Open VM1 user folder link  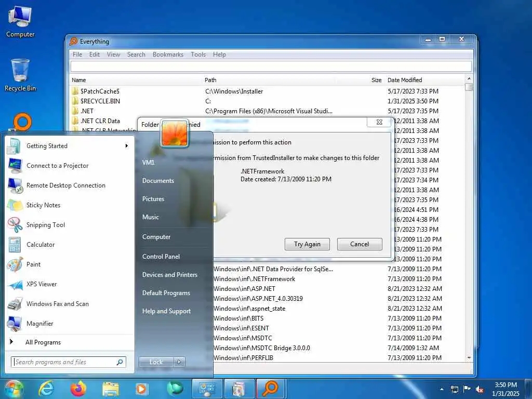pos(148,162)
